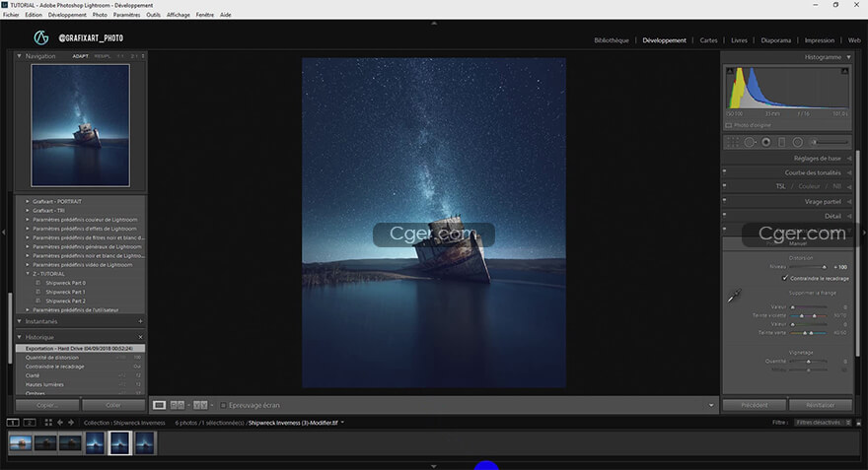Adjust the Teinte violette slider
The height and width of the screenshot is (470, 868).
(809, 315)
